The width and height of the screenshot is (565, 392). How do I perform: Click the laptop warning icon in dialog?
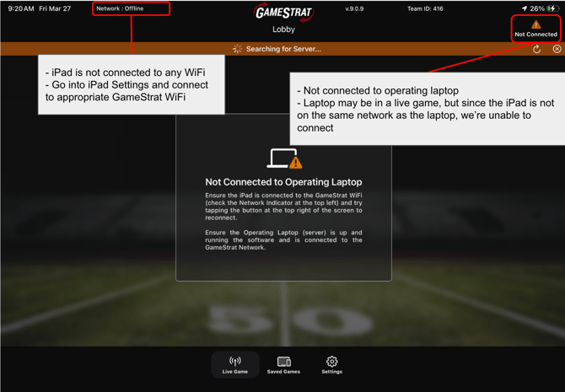[x=284, y=158]
